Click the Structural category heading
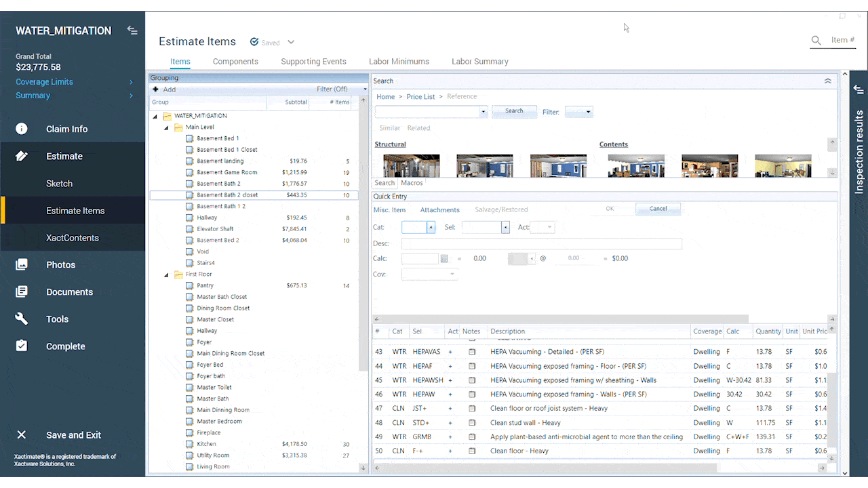Viewport: 868px width, 488px height. point(390,144)
